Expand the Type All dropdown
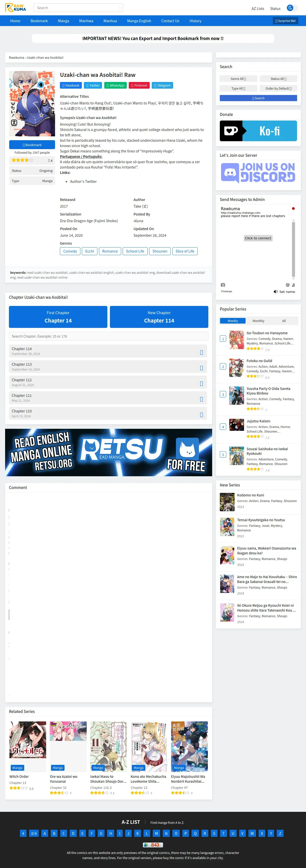The image size is (306, 868). click(238, 89)
